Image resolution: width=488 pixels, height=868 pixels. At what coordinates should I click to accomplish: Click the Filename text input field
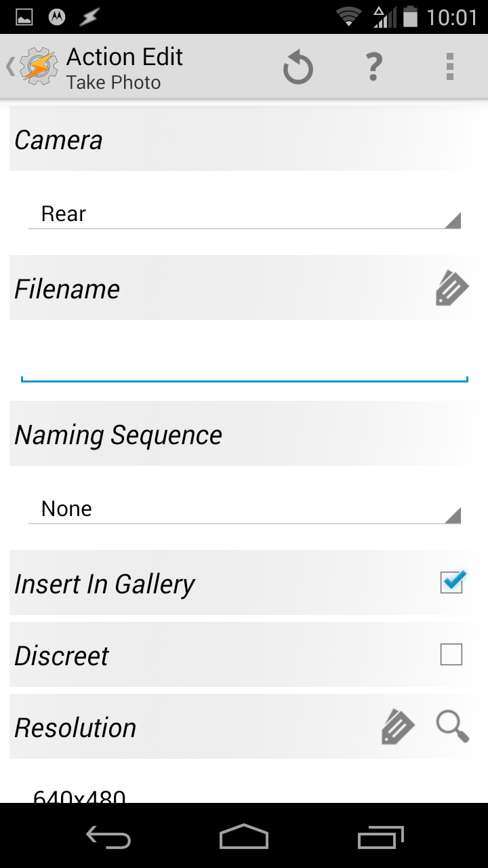click(x=244, y=363)
